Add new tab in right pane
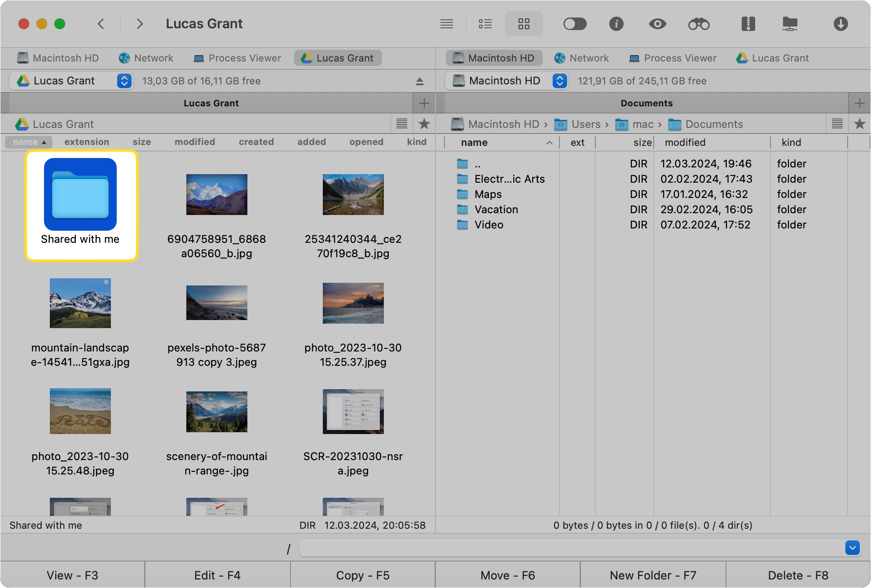This screenshot has width=871, height=588. (859, 103)
